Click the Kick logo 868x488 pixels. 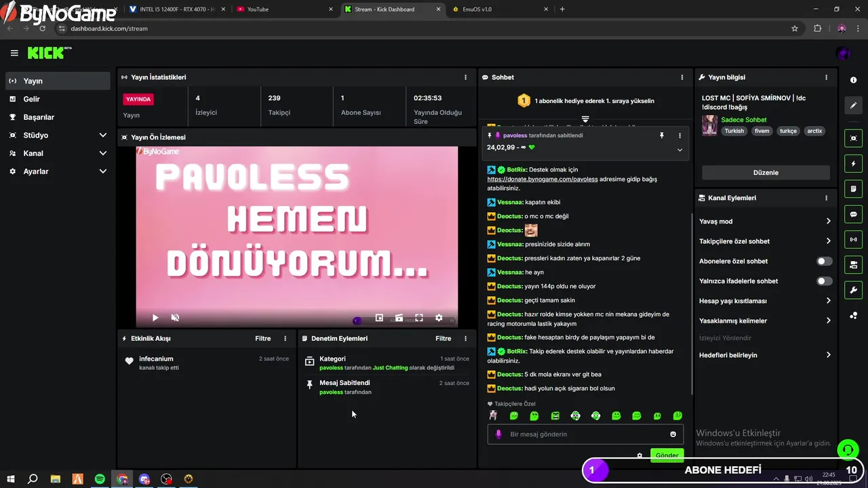pyautogui.click(x=49, y=53)
